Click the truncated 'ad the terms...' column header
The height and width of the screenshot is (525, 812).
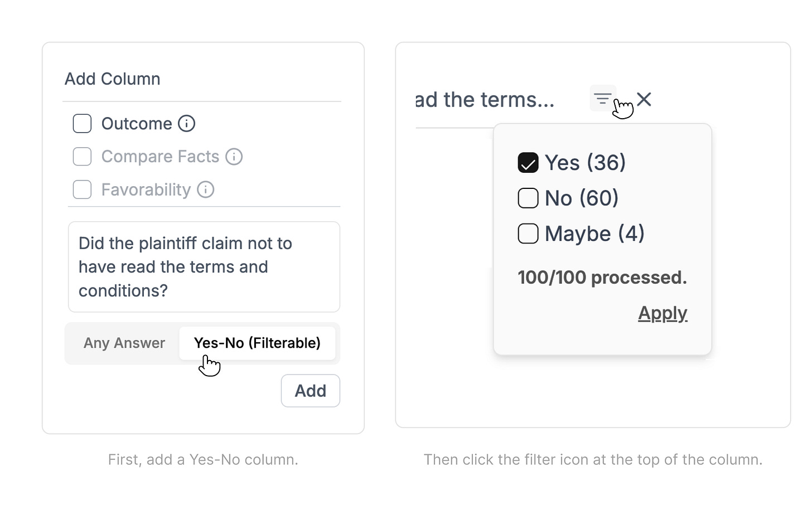[x=485, y=100]
